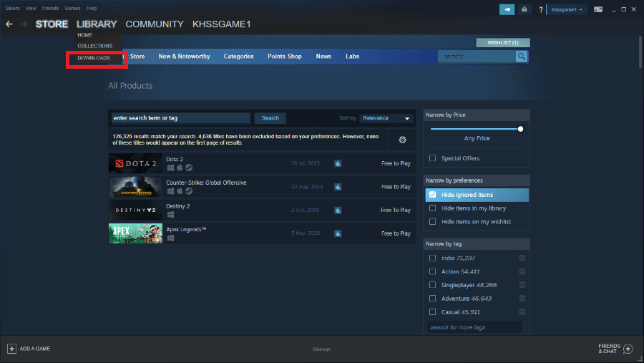Open the KHSSGAME1 profile tab
Screen dimensions: 644x363
coord(221,24)
